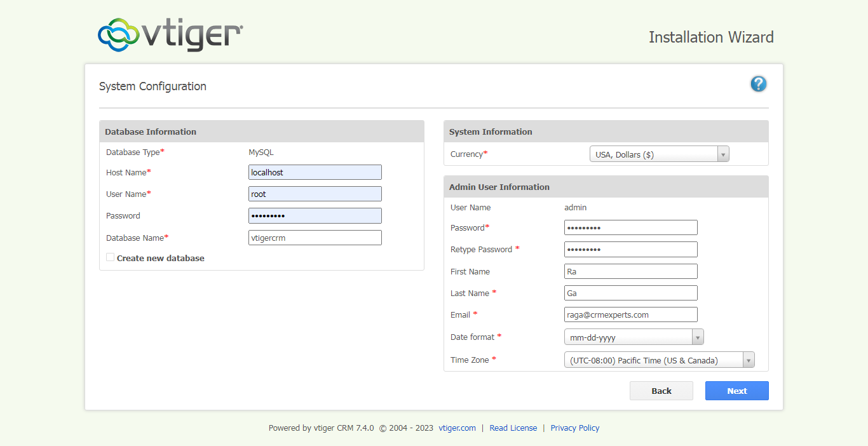Open the Currency dropdown
Viewport: 868px width, 446px height.
[x=659, y=154]
